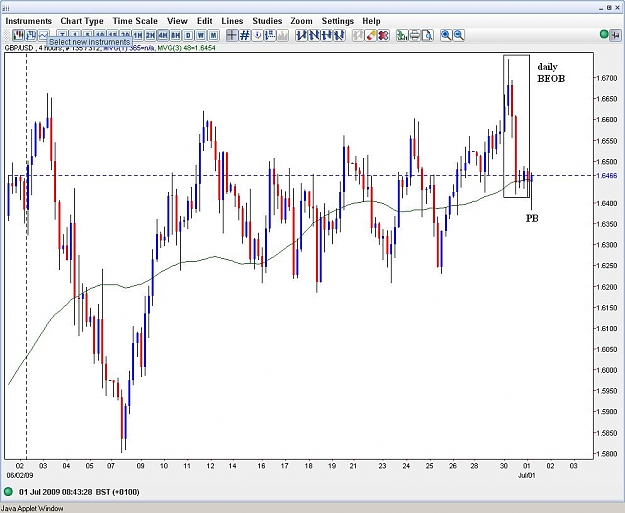Viewport: 625px width, 513px height.
Task: Click the print chart icon
Action: click(415, 35)
